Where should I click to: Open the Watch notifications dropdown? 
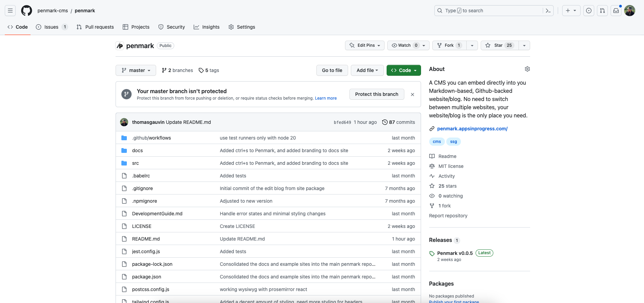tap(408, 45)
